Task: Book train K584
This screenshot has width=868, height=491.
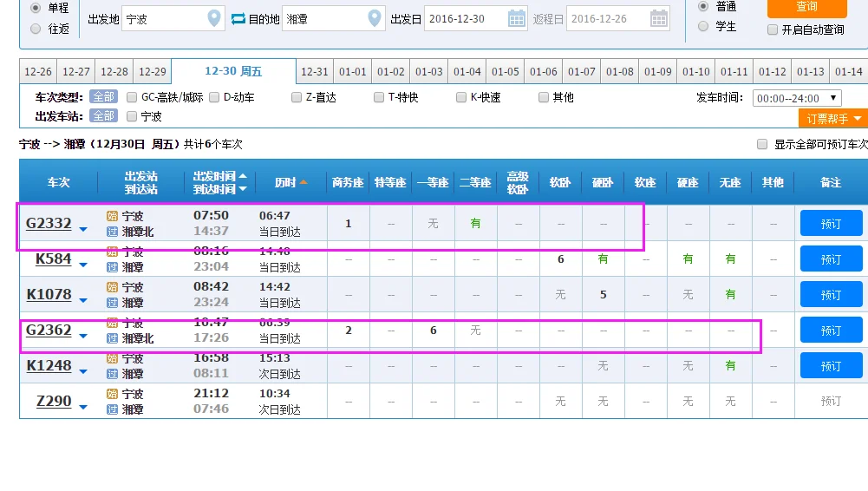Action: pos(831,259)
